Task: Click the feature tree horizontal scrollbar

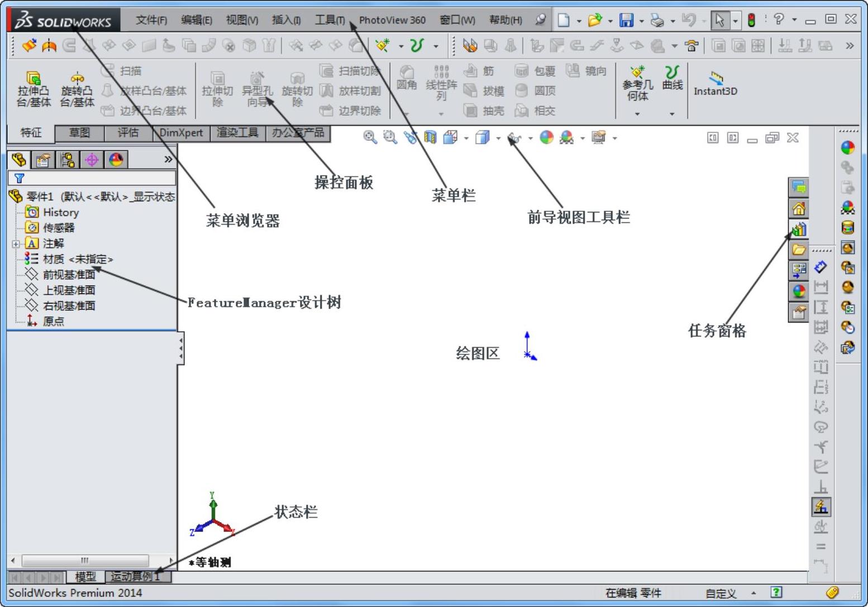Action: point(92,560)
